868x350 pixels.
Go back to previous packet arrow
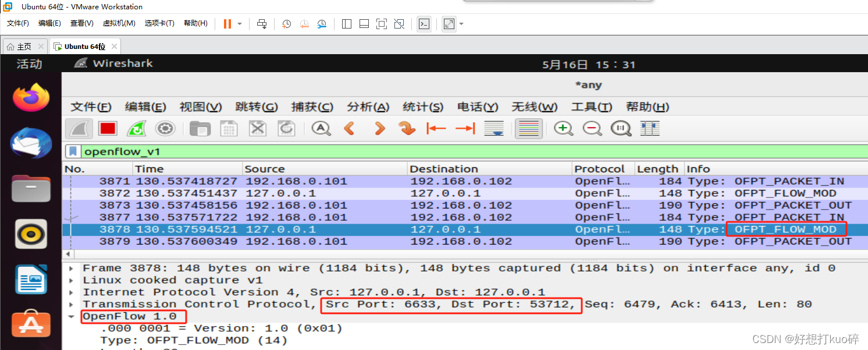pyautogui.click(x=350, y=128)
